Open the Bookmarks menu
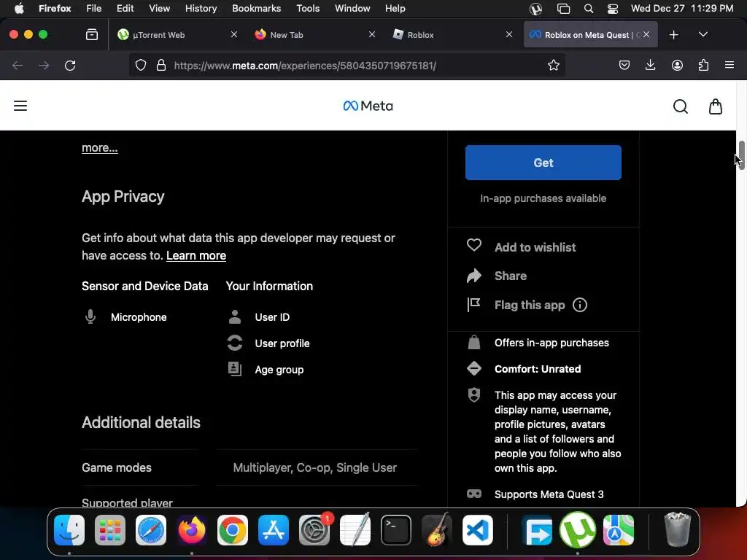The width and height of the screenshot is (747, 560). click(256, 8)
